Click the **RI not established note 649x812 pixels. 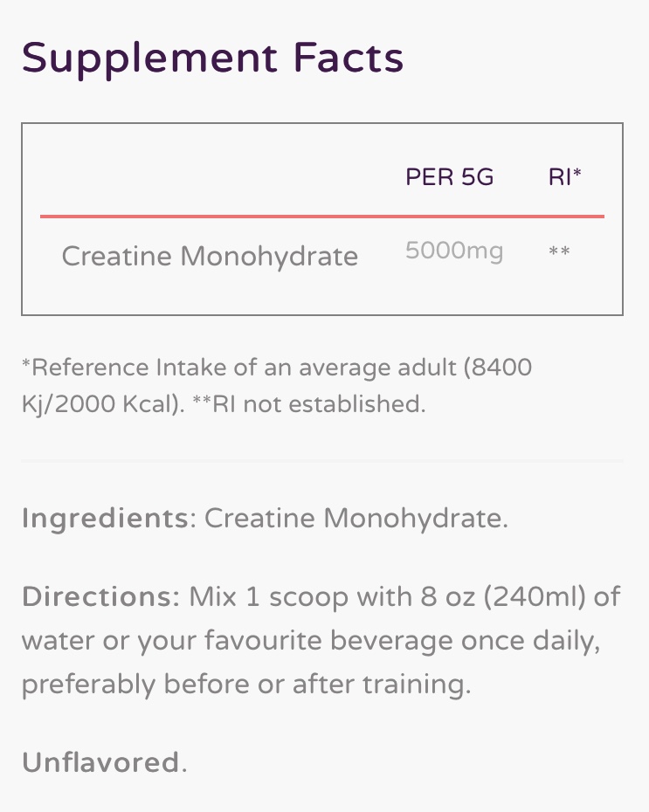[x=307, y=404]
